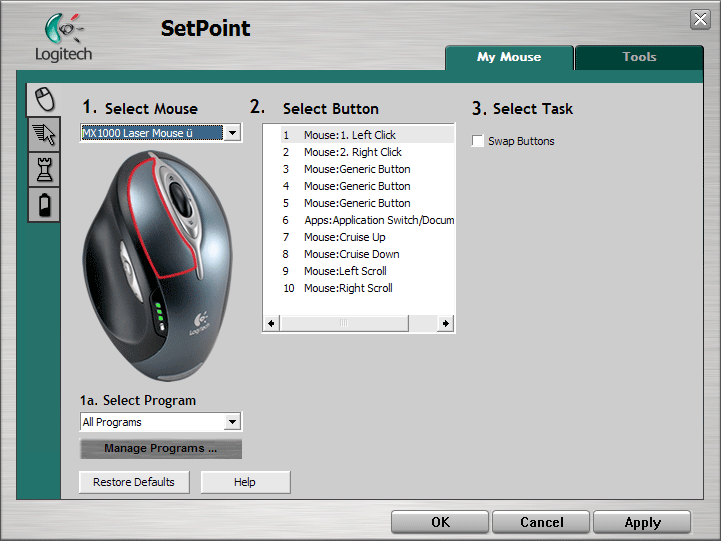Open the mouse buttons settings sidebar icon
Screen dimensions: 721x541
[44, 100]
